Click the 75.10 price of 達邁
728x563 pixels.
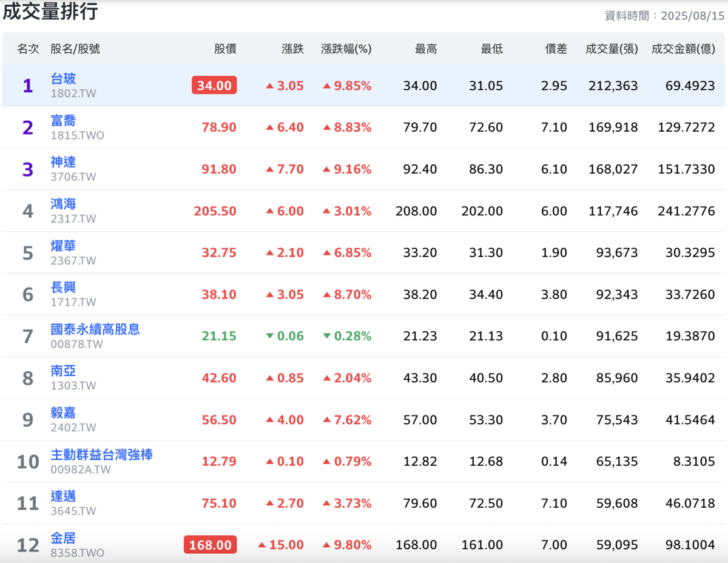(x=219, y=504)
